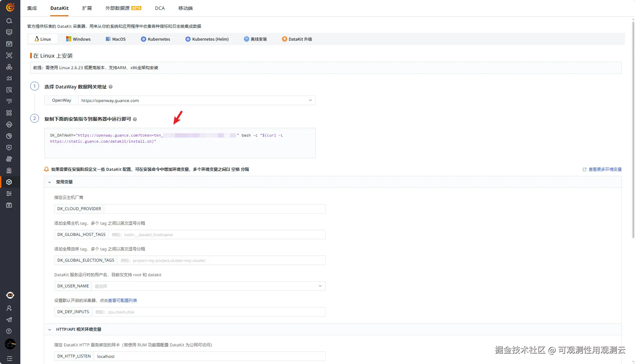Click the DK_CLOUD_PROVIDER input field

214,209
